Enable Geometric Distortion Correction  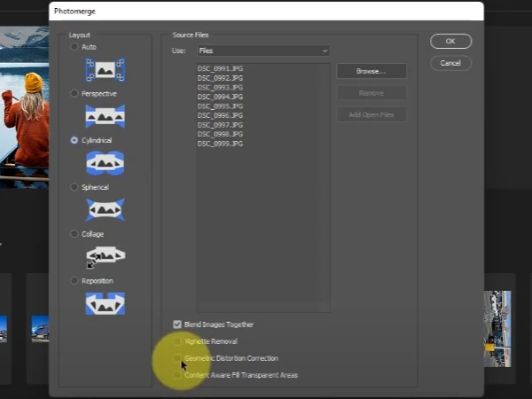click(x=177, y=358)
